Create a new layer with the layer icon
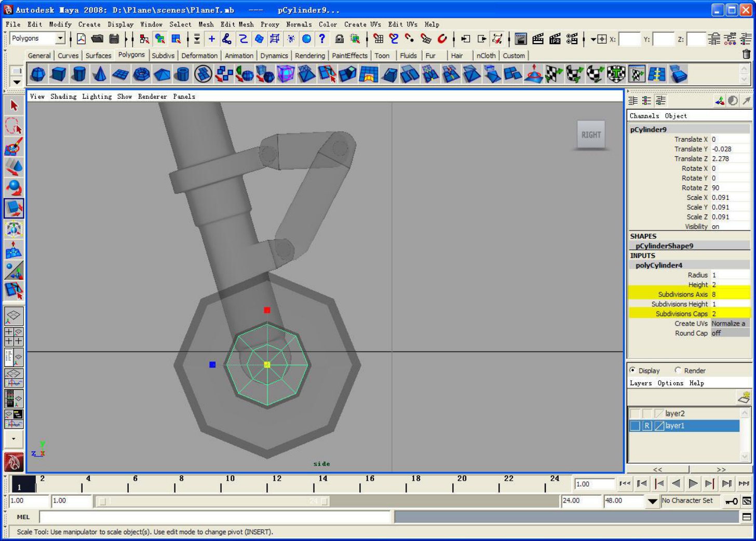This screenshot has width=756, height=541. [x=744, y=398]
